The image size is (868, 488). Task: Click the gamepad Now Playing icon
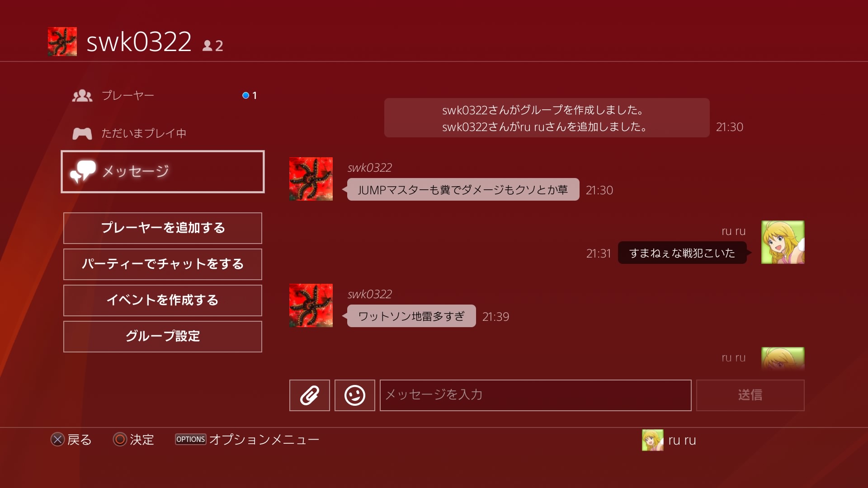[x=82, y=133]
